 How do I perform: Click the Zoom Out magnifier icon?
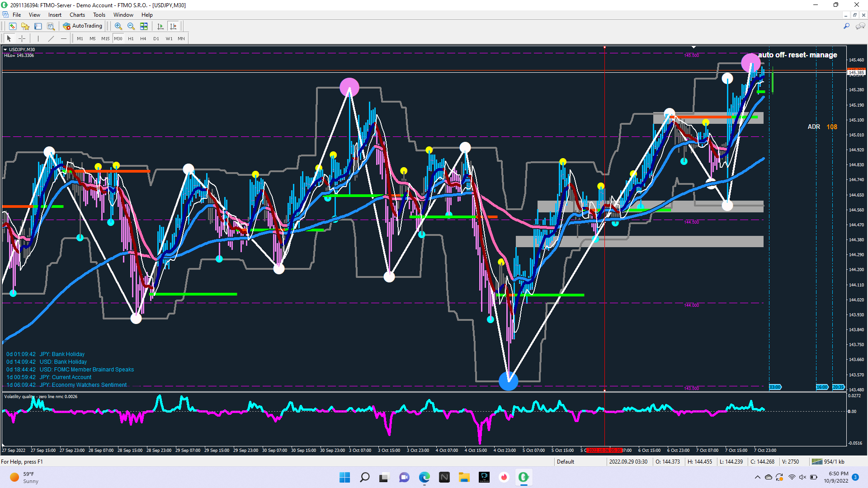coord(131,26)
